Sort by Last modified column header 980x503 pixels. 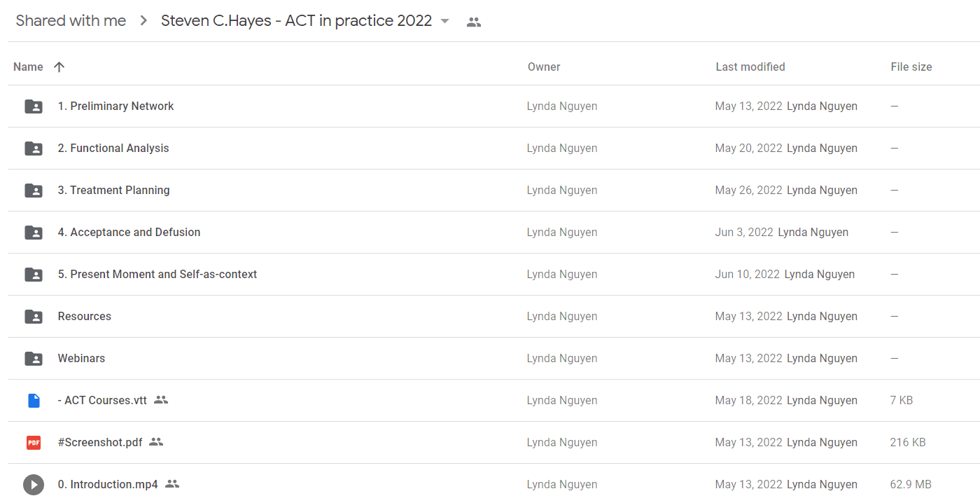point(750,67)
